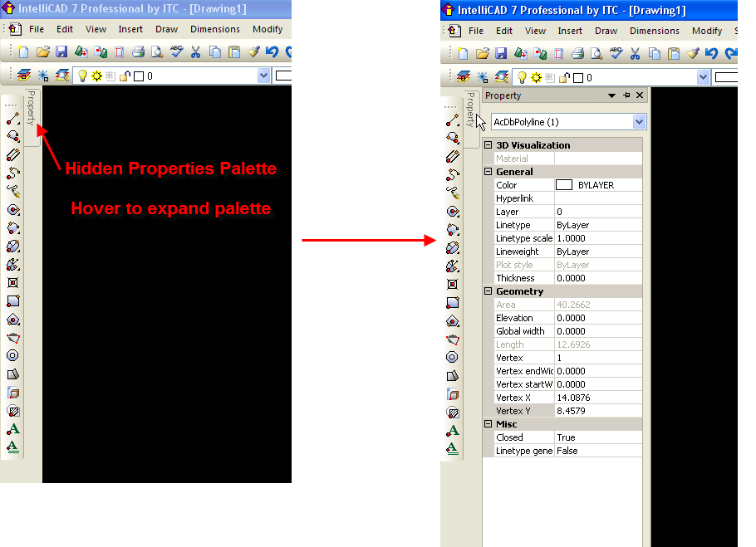Select Donut tool in left window sidebar

tap(13, 355)
